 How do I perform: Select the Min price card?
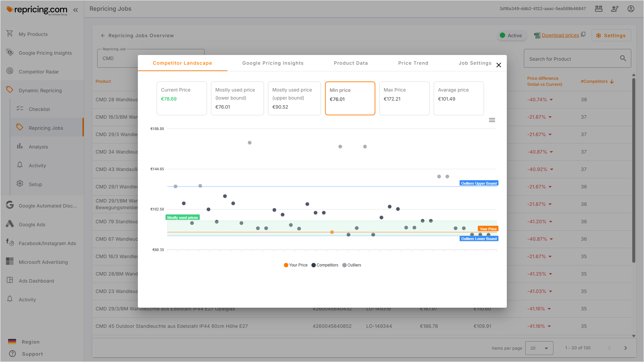pos(350,98)
